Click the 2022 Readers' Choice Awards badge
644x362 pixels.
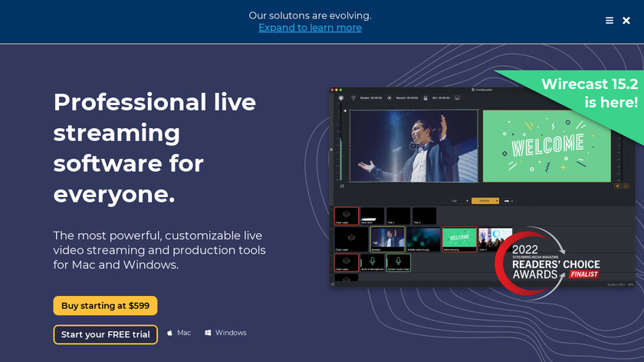tap(548, 263)
